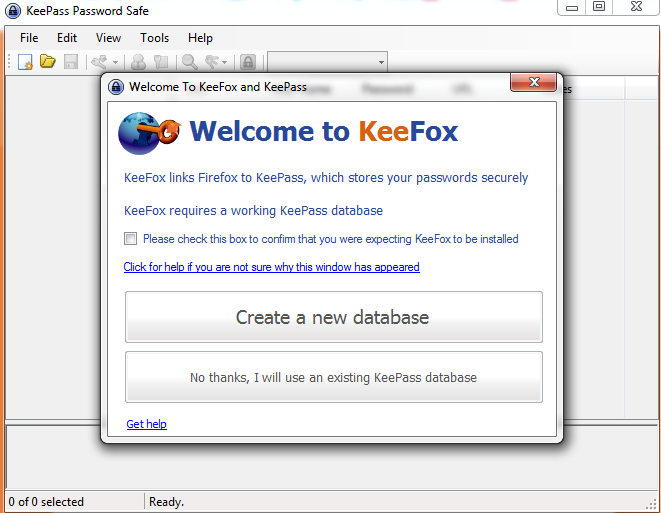Click the KeePass lock icon in dialog title
The width and height of the screenshot is (661, 513).
[116, 87]
